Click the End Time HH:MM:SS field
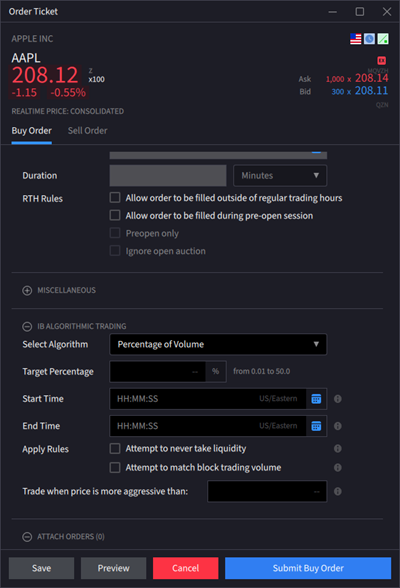 (x=208, y=426)
